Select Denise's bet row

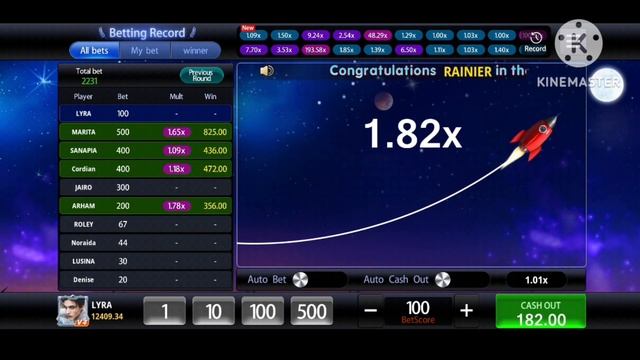coord(146,280)
